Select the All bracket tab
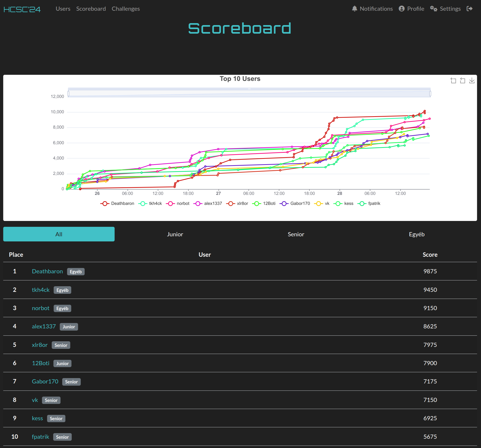The width and height of the screenshot is (481, 448). (59, 234)
